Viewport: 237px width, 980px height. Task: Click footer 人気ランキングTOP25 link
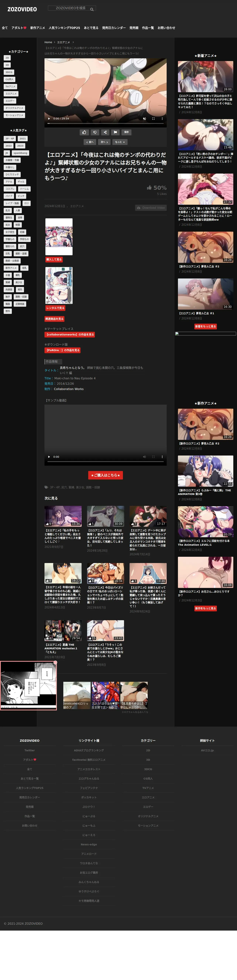pos(29,788)
